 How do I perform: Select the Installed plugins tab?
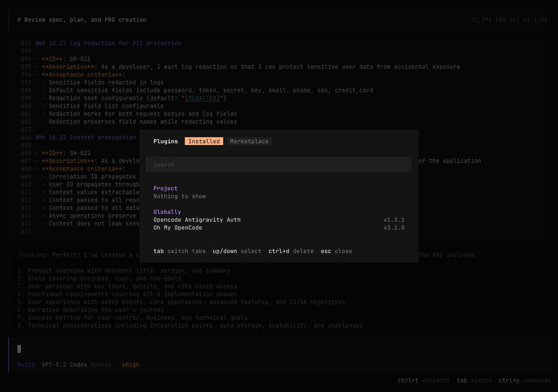tap(204, 141)
